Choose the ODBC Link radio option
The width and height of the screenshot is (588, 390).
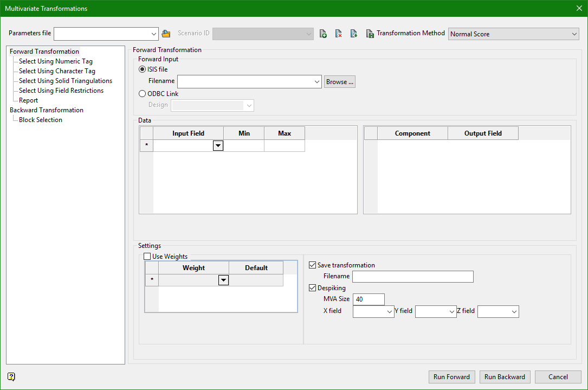(x=143, y=94)
